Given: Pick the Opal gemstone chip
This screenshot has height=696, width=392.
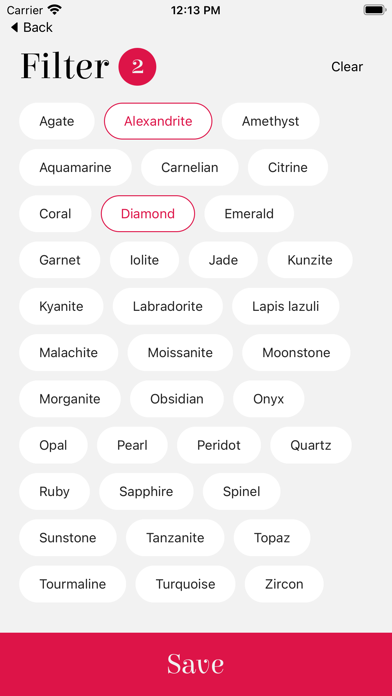Looking at the screenshot, I should (53, 445).
